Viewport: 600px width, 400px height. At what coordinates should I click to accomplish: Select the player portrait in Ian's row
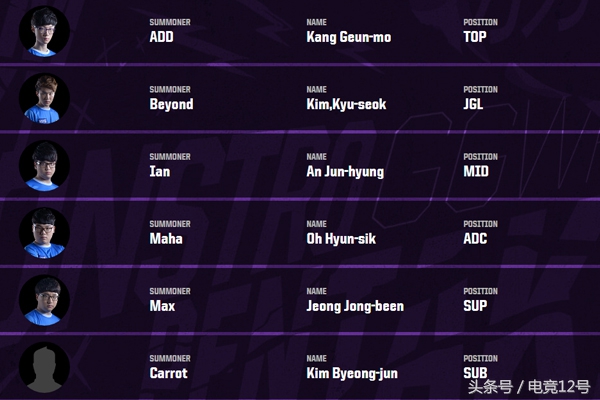click(44, 165)
